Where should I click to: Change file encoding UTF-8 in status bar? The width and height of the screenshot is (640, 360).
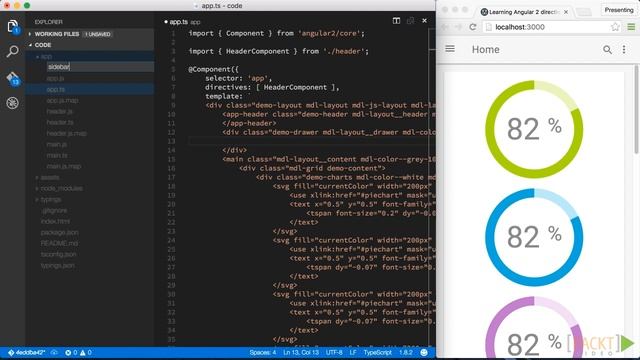[x=334, y=353]
